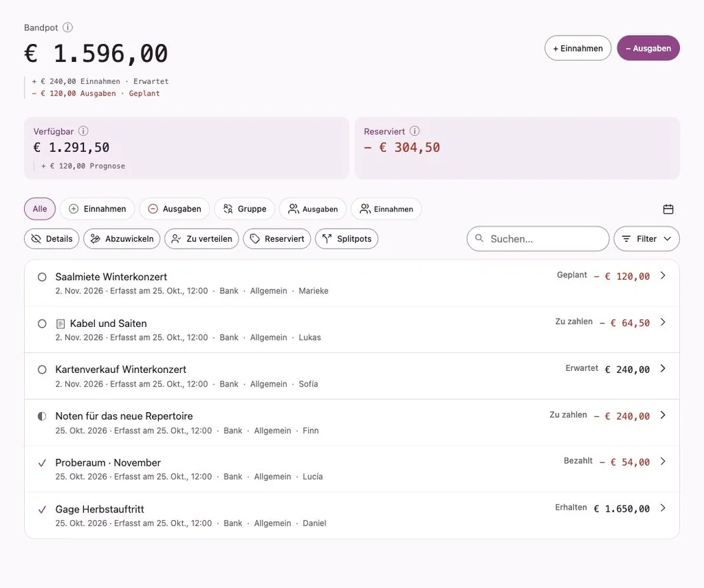Image resolution: width=704 pixels, height=588 pixels.
Task: Show info for Reserviert
Action: tap(415, 131)
